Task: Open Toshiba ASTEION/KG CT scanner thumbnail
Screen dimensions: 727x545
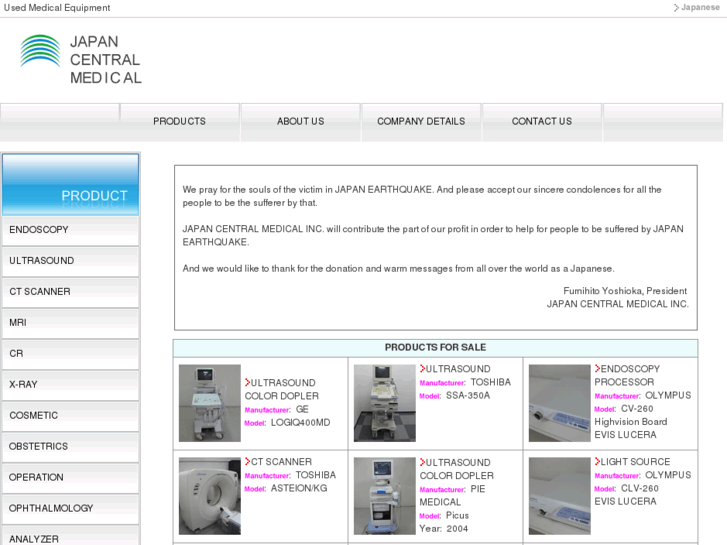Action: [210, 496]
